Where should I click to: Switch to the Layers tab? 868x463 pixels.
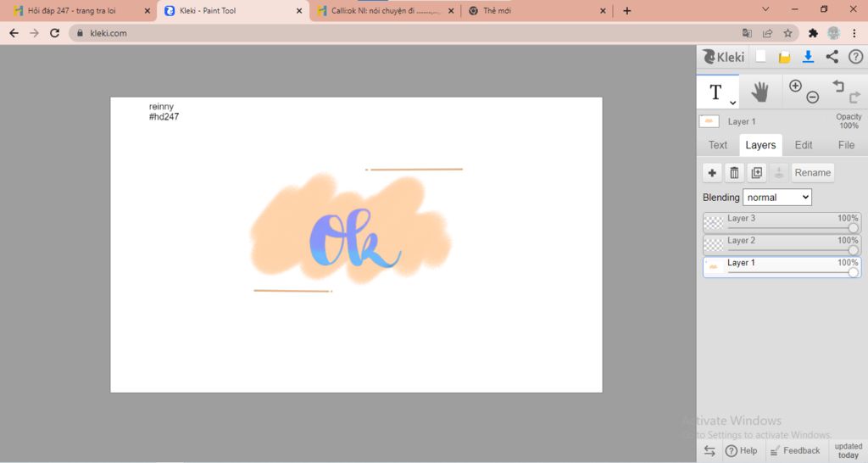point(760,145)
